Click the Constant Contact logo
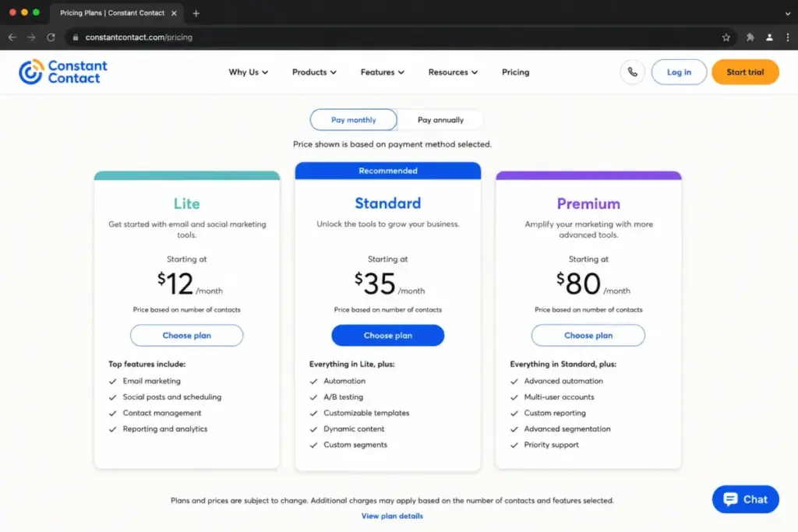 pos(63,72)
